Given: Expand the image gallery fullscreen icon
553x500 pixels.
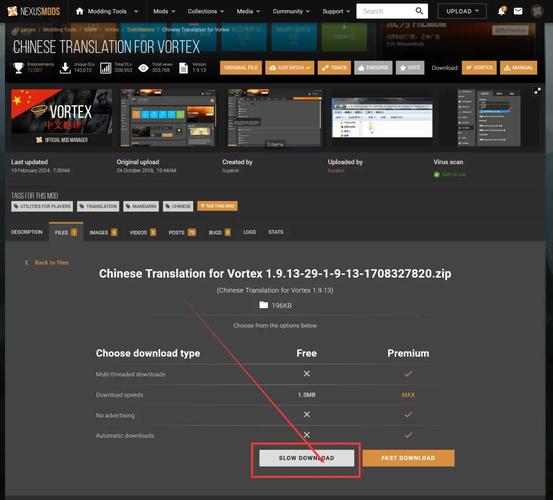Looking at the screenshot, I should pyautogui.click(x=537, y=91).
